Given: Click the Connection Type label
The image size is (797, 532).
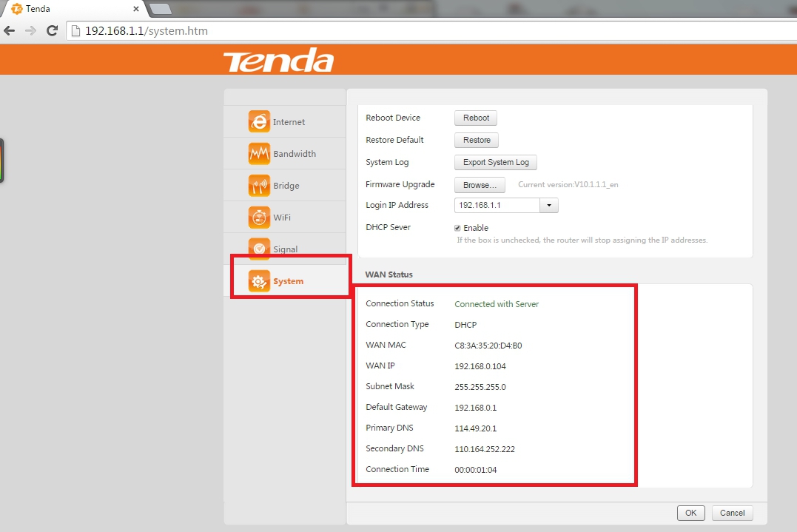Looking at the screenshot, I should pos(397,325).
